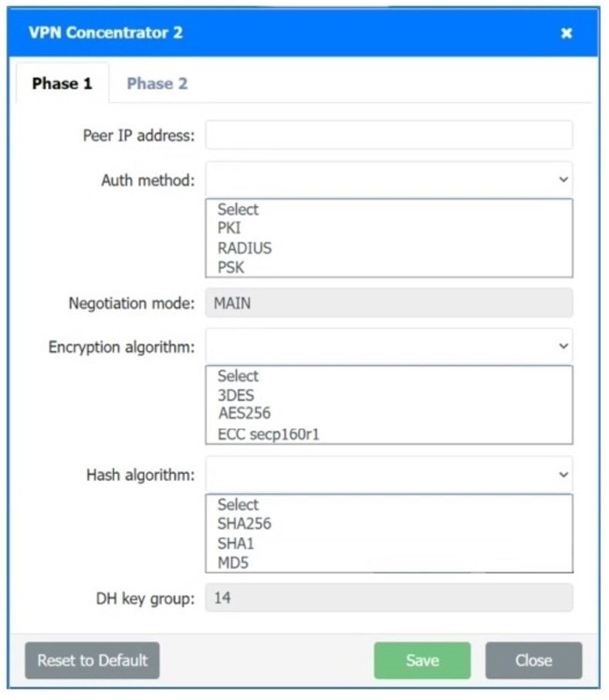Image resolution: width=609 pixels, height=700 pixels.
Task: Select the Phase 1 tab
Action: coord(59,83)
